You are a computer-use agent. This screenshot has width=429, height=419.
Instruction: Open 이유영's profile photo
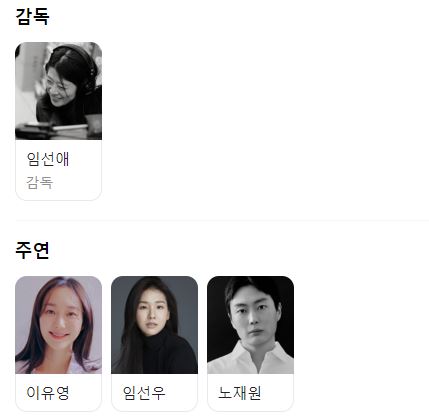click(58, 325)
